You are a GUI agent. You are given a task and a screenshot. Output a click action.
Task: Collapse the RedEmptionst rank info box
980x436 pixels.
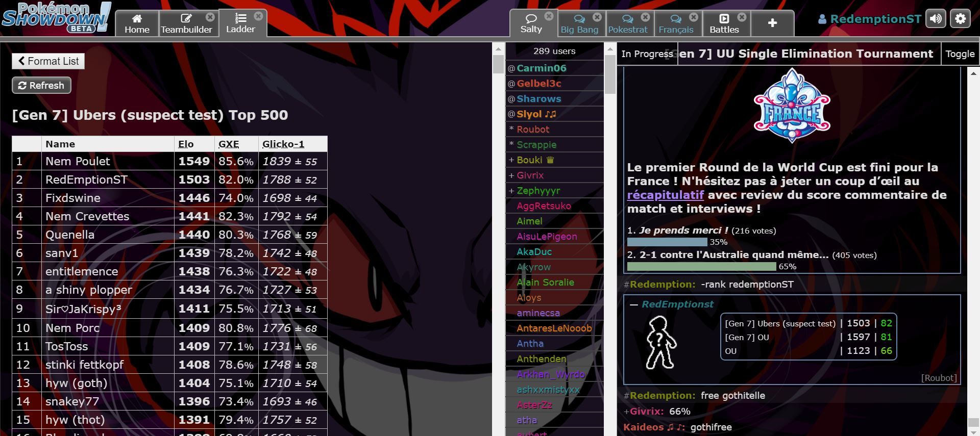click(634, 304)
